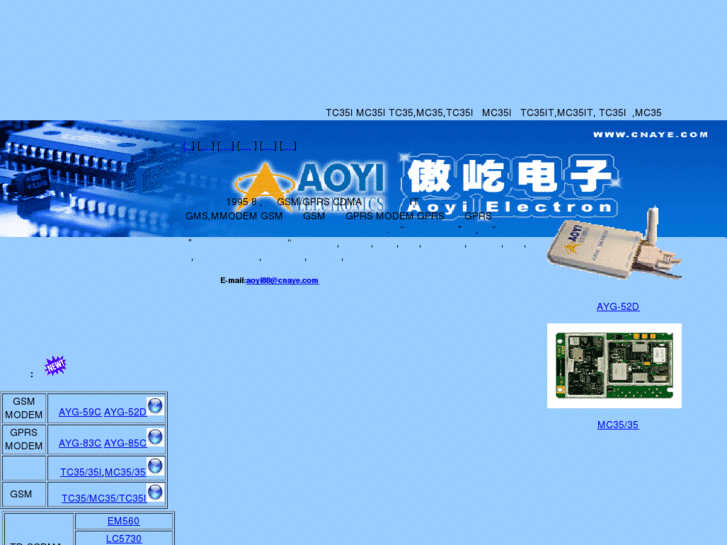Click the AOYI star logo
This screenshot has height=545, width=727.
264,186
